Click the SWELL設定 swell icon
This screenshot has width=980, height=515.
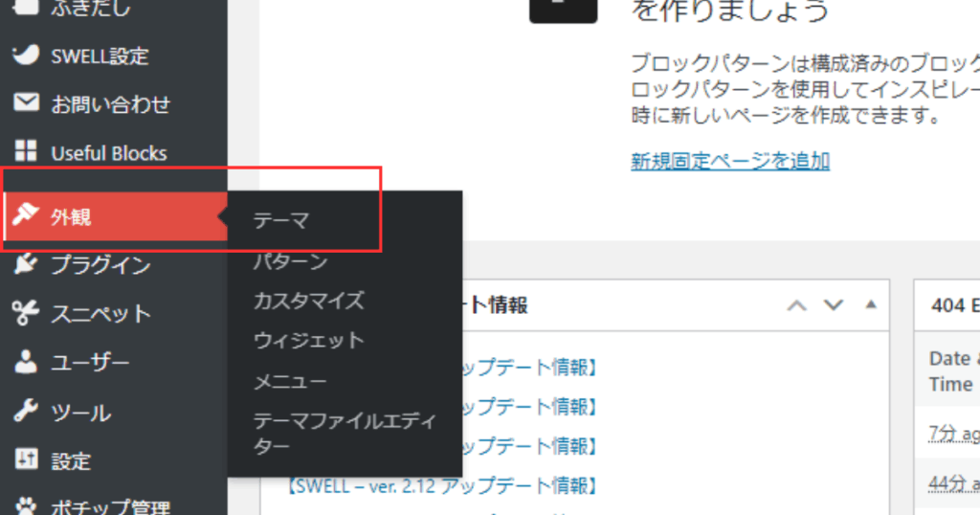coord(26,55)
